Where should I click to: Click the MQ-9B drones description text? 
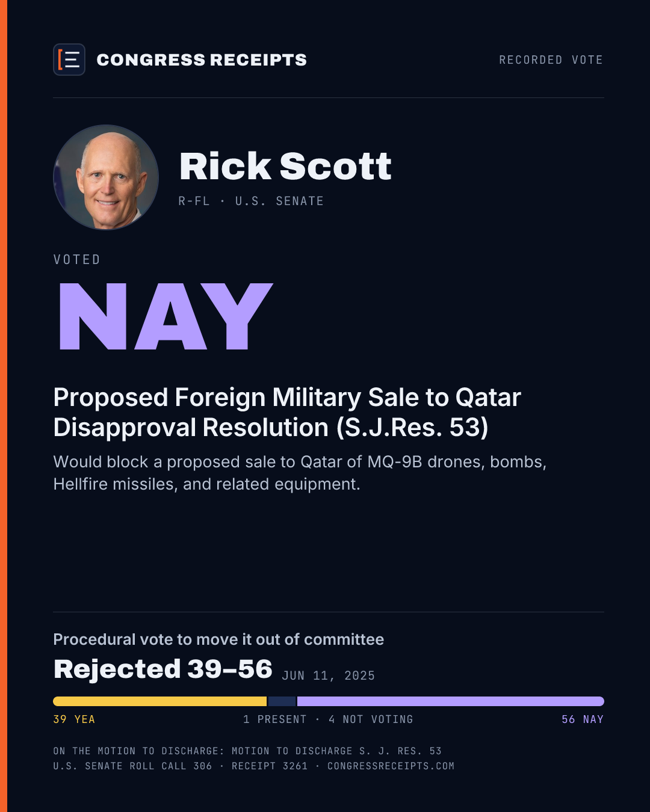(300, 473)
